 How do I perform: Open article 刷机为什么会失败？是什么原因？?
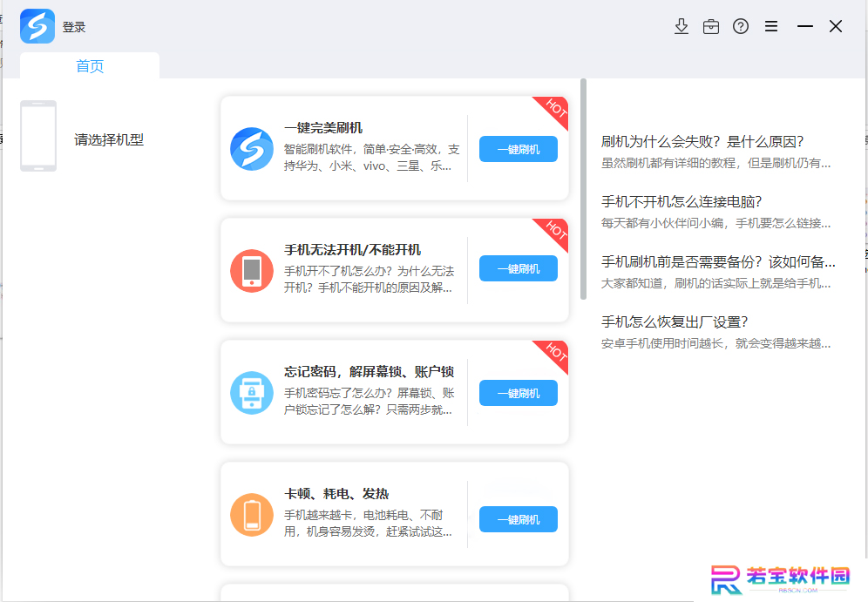702,142
